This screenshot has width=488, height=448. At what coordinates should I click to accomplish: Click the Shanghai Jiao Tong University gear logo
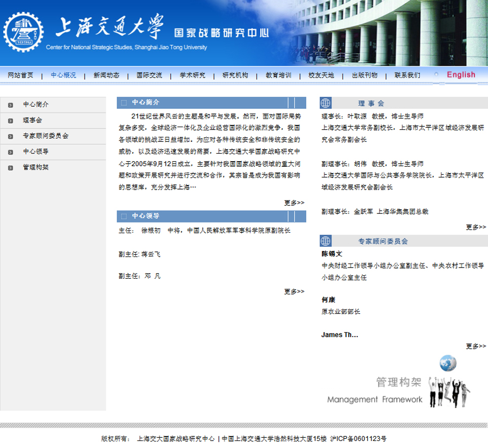[x=24, y=32]
